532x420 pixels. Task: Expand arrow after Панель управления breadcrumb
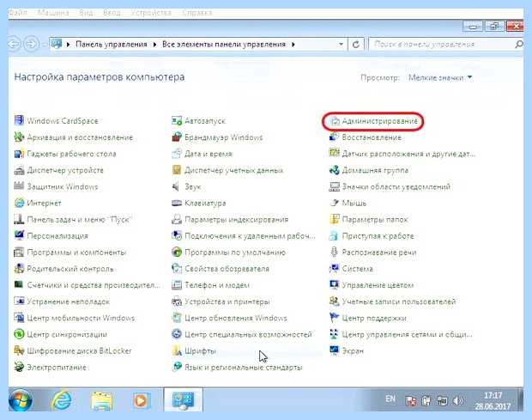tap(154, 45)
